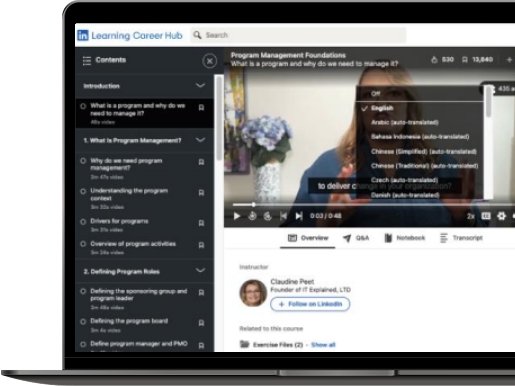Toggle completion circle for 'What is a program'
515x386 pixels.
coord(83,106)
